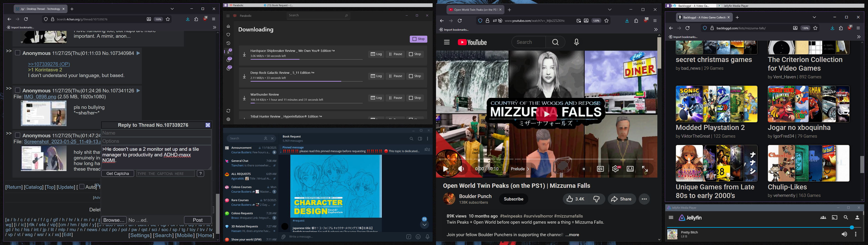Enable the Auto update checkbox on 4chan
The image size is (868, 245).
tap(82, 186)
